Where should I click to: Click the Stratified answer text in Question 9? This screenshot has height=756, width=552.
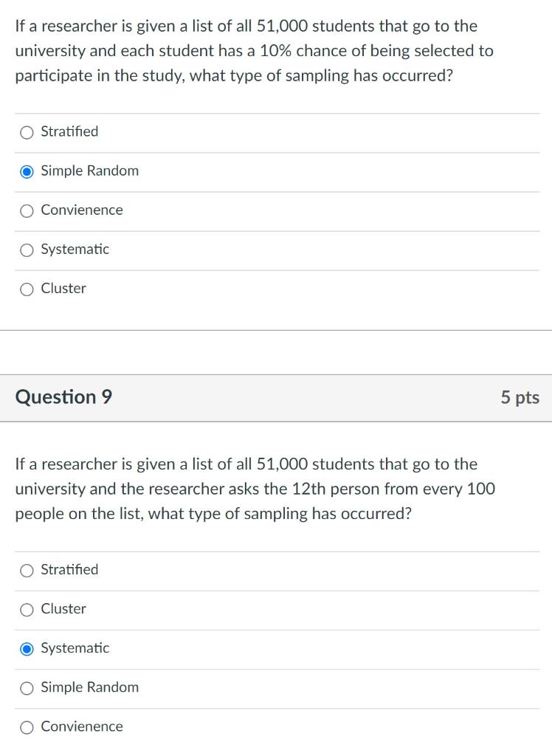(x=69, y=570)
